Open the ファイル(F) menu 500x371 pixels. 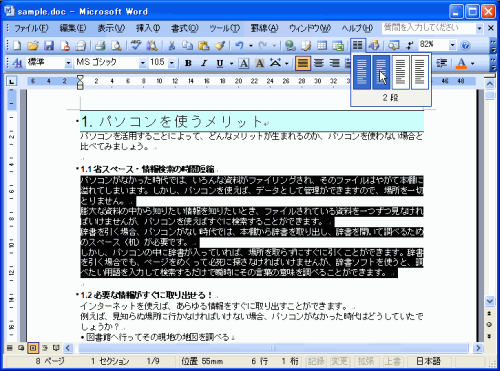pos(31,29)
